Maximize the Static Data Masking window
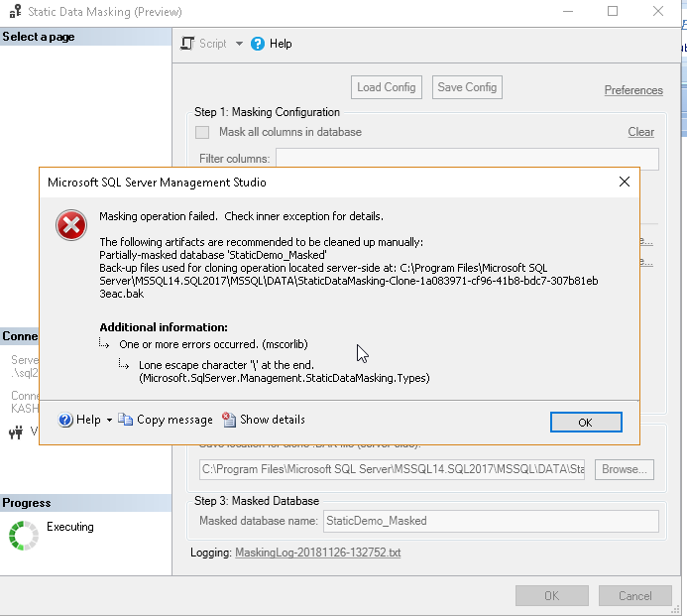The width and height of the screenshot is (687, 616). tap(613, 11)
